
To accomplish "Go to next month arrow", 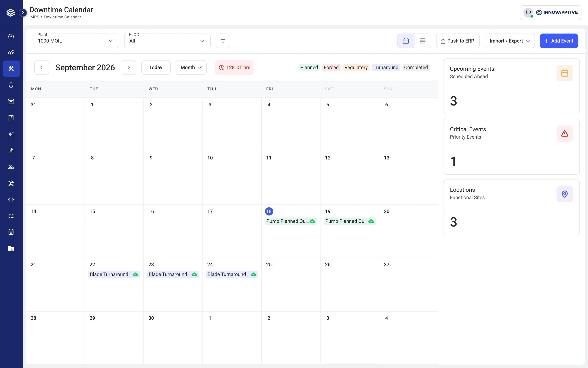I will [x=129, y=67].
